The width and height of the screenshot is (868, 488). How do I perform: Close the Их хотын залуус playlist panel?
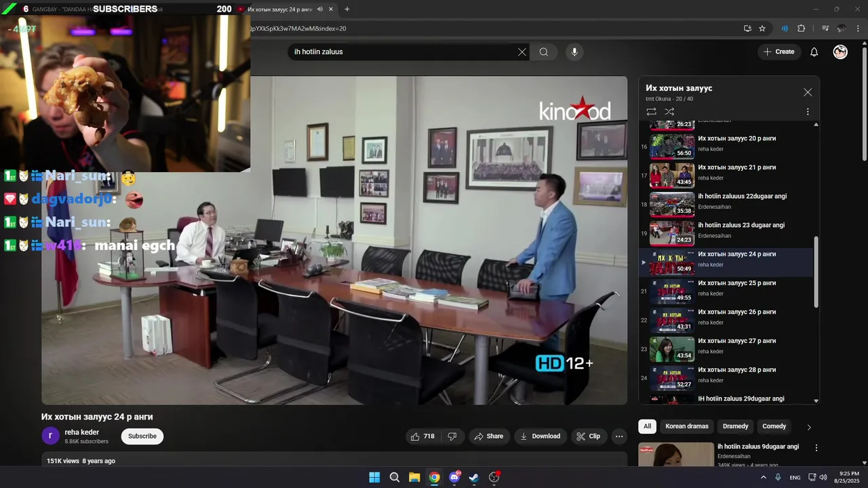point(808,92)
